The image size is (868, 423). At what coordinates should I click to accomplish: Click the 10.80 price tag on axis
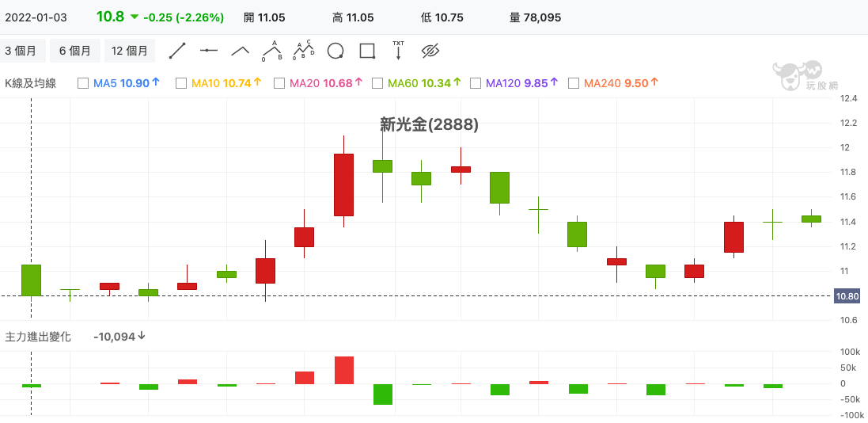pos(847,296)
